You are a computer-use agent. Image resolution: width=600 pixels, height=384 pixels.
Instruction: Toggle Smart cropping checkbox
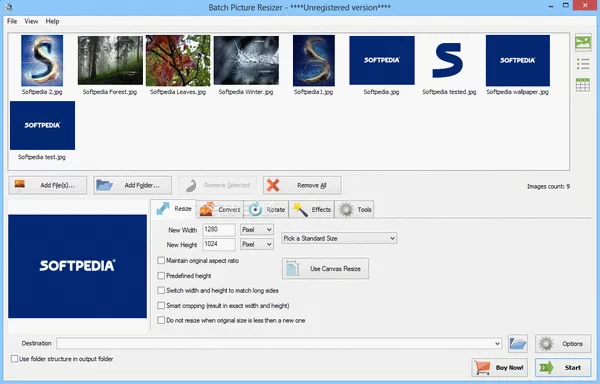pyautogui.click(x=161, y=305)
